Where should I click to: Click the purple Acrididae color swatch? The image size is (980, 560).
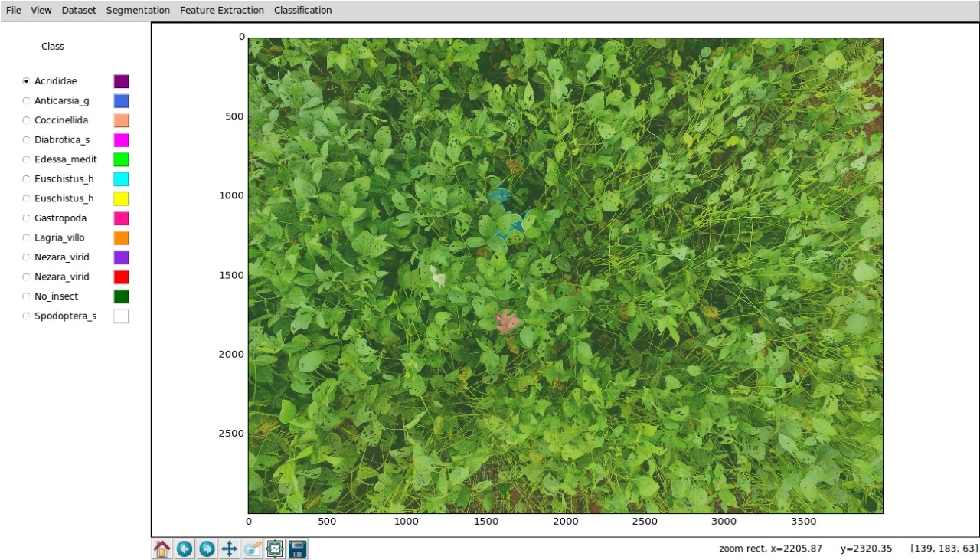(x=121, y=81)
